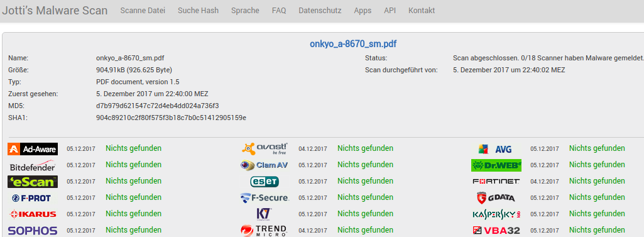Open the API page

click(390, 11)
